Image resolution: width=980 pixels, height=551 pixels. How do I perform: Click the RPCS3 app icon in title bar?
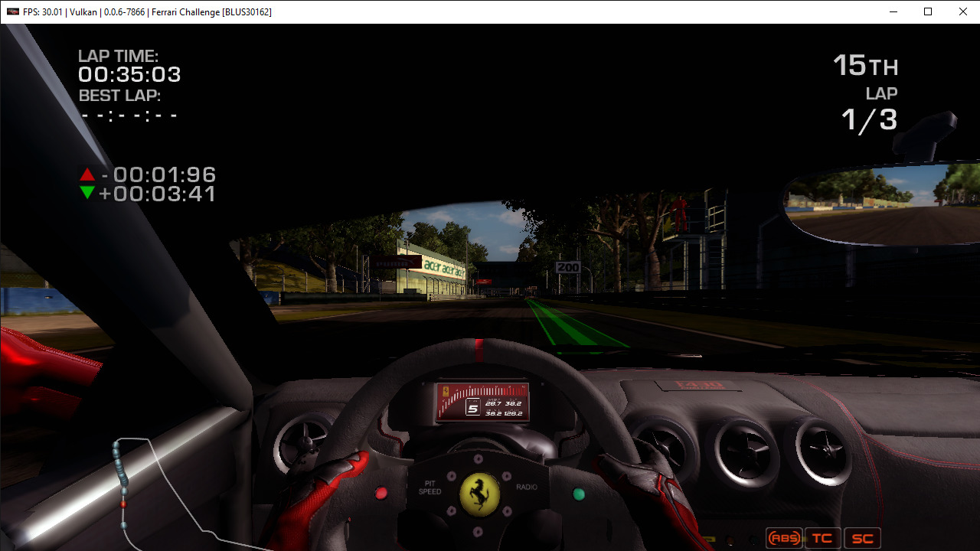(12, 11)
